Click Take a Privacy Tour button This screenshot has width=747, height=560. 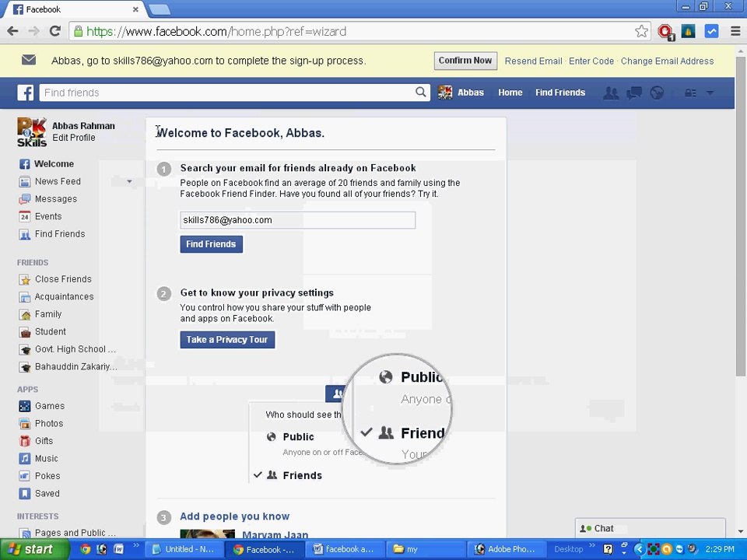click(x=227, y=340)
